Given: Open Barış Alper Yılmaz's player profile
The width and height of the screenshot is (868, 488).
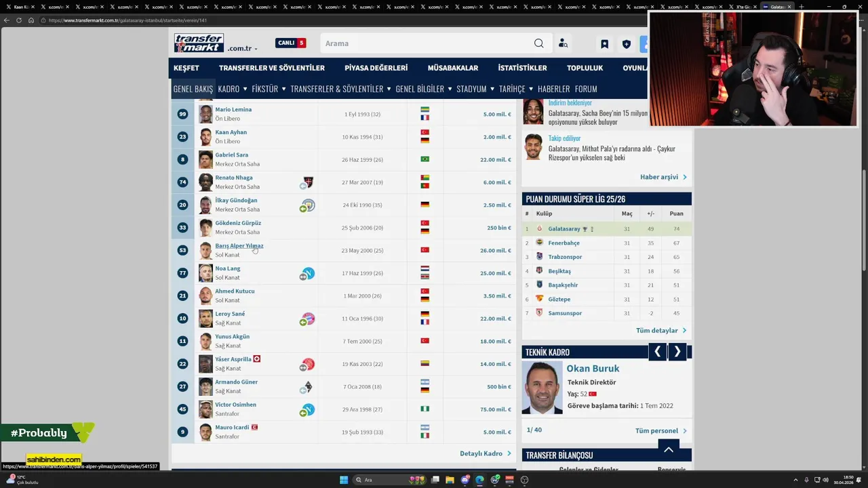Looking at the screenshot, I should 239,246.
